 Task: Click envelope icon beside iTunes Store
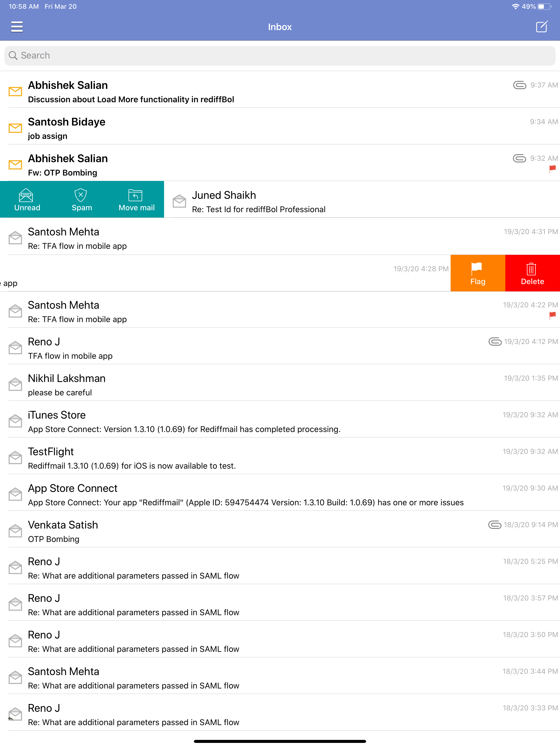(x=15, y=421)
